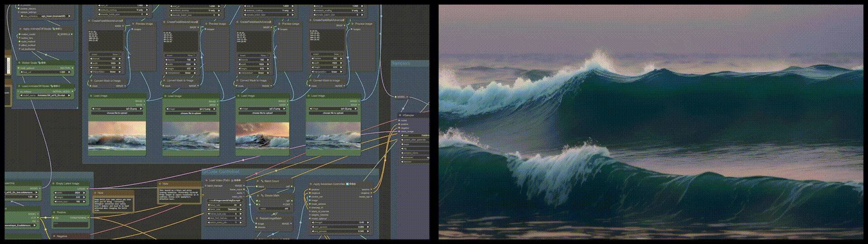Open the image dropdown showing ip2 (3).png
868x244 pixels.
pos(117,109)
